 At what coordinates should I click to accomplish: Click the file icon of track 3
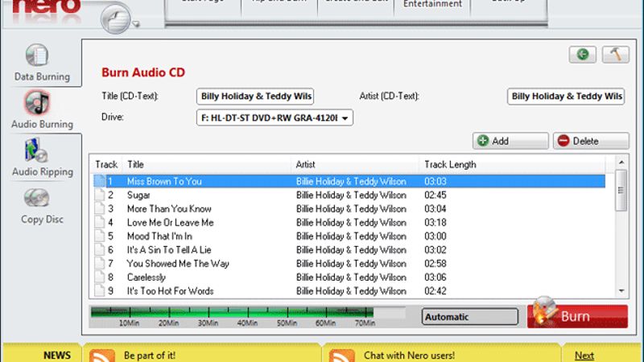point(99,208)
